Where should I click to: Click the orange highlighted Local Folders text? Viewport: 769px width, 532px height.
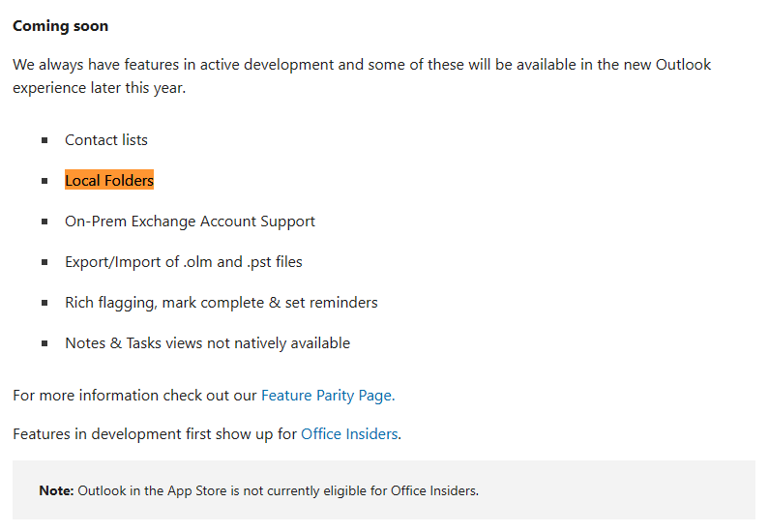coord(109,181)
